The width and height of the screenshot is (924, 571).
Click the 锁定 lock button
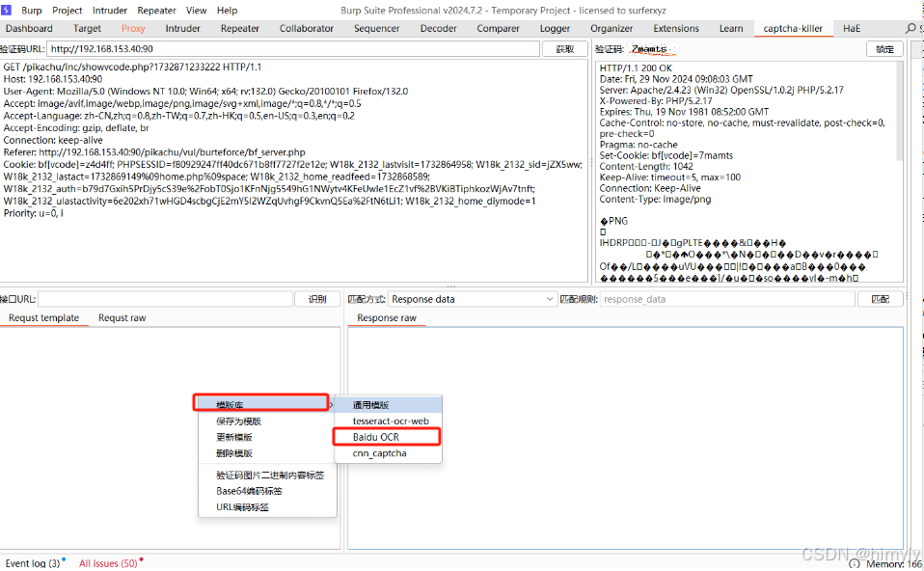[x=884, y=49]
